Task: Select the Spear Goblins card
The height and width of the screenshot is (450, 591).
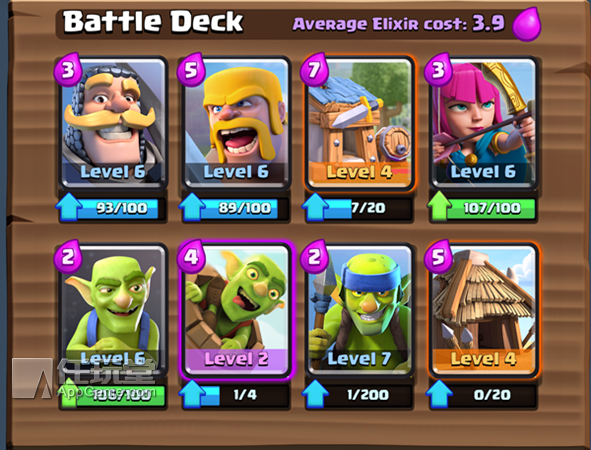Action: coord(360,310)
